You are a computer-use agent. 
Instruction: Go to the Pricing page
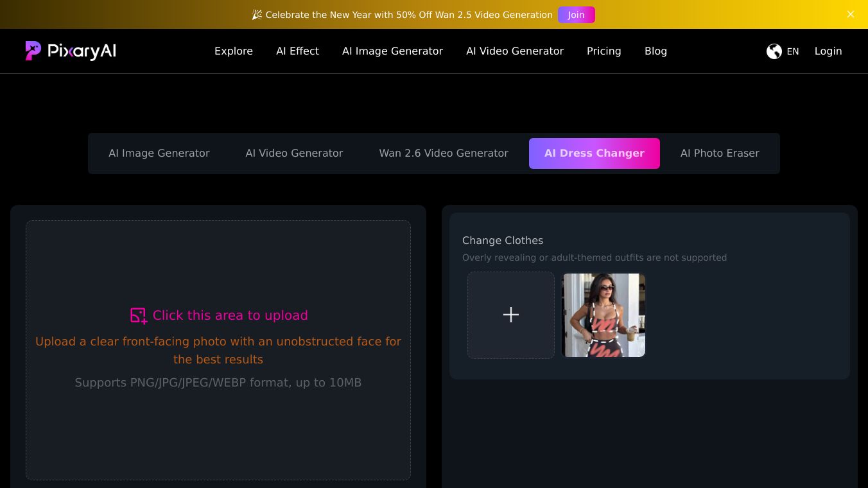tap(603, 51)
